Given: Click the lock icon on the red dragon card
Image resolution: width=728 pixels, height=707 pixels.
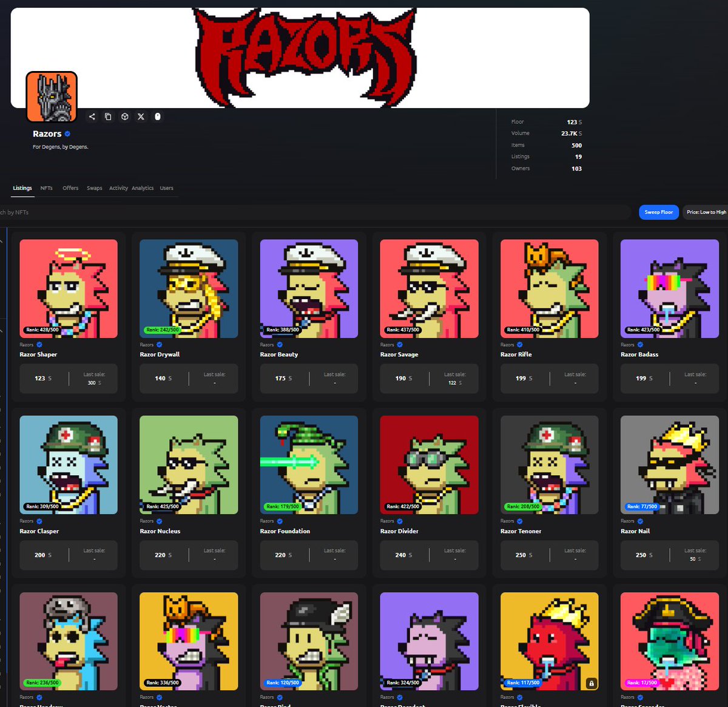Looking at the screenshot, I should (591, 683).
